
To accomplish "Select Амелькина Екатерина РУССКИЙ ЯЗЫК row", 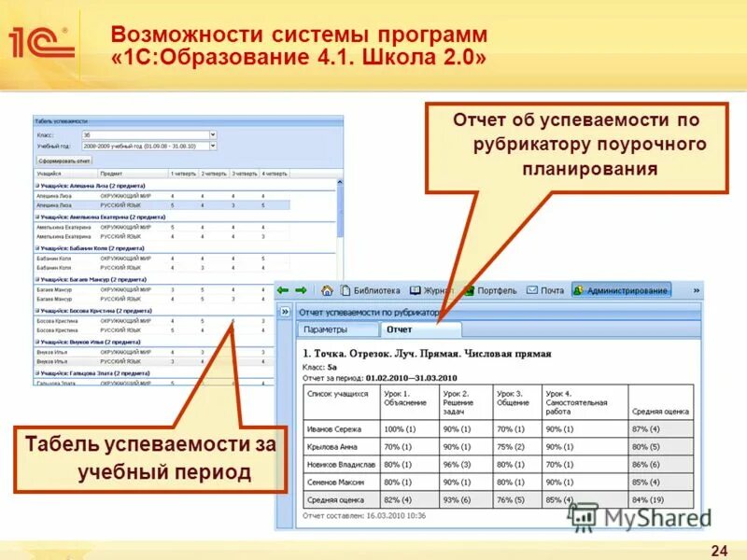I will 162,236.
